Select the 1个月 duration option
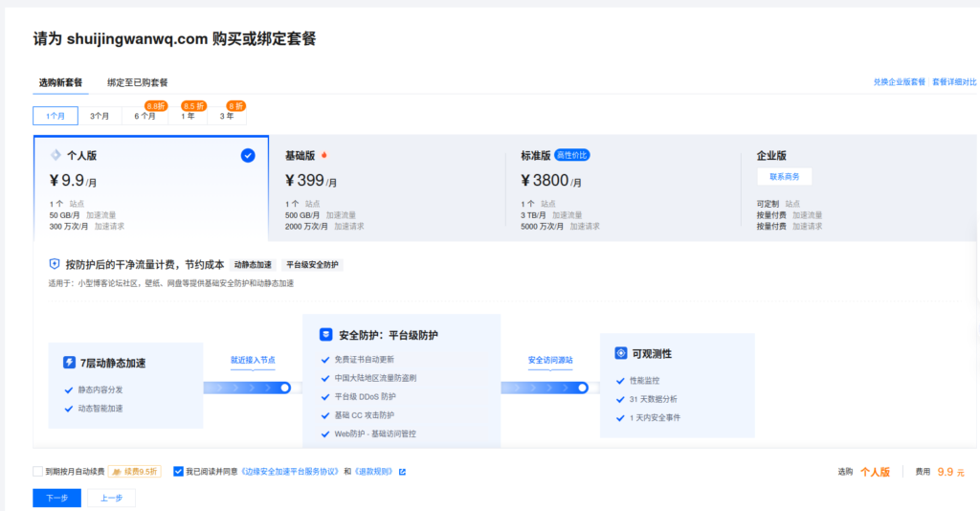This screenshot has width=980, height=511. [56, 116]
